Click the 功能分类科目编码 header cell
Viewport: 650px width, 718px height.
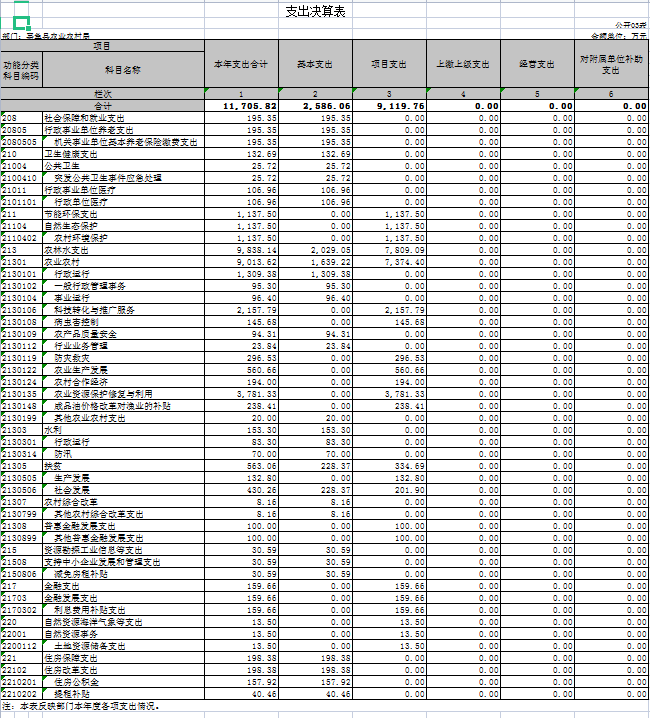click(21, 70)
